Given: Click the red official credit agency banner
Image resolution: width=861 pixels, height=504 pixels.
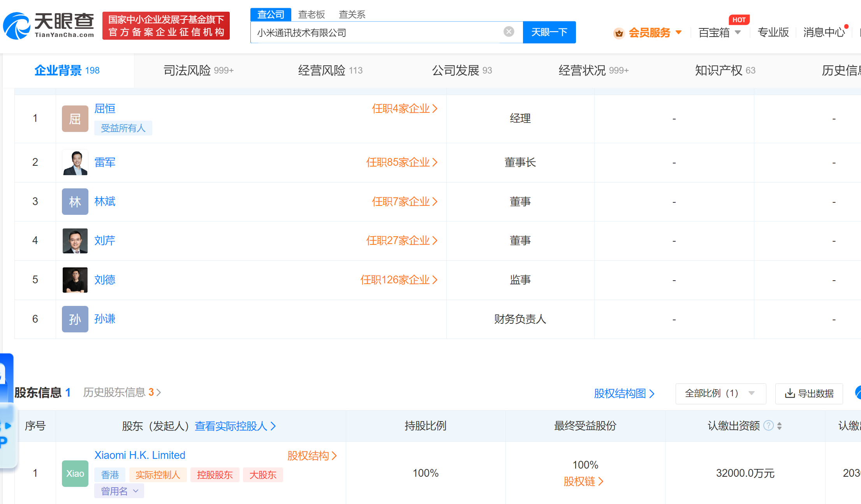Looking at the screenshot, I should click(x=166, y=26).
